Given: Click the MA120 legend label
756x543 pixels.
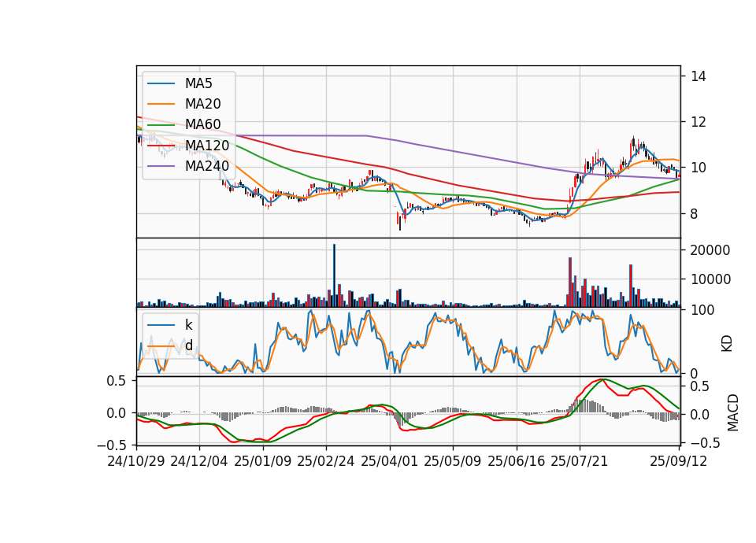Looking at the screenshot, I should [x=207, y=145].
